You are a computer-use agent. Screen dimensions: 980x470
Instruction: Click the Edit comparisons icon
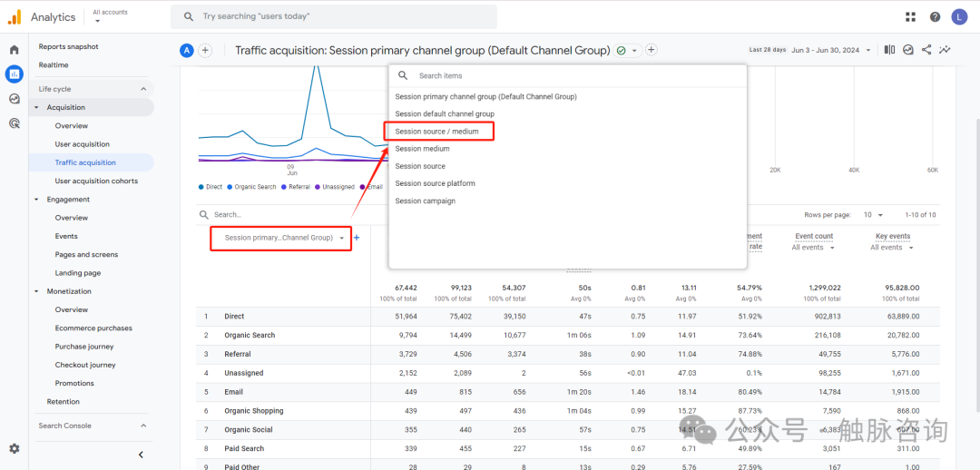point(889,50)
